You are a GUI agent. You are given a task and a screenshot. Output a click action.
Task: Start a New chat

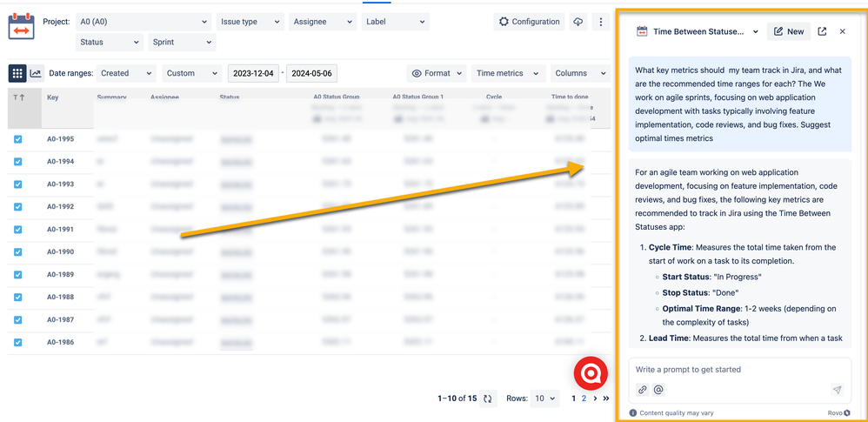coord(789,31)
